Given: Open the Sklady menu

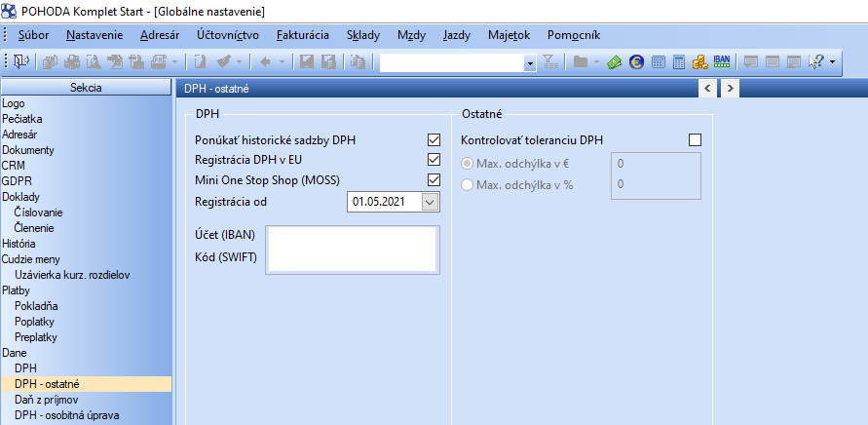Looking at the screenshot, I should click(363, 35).
